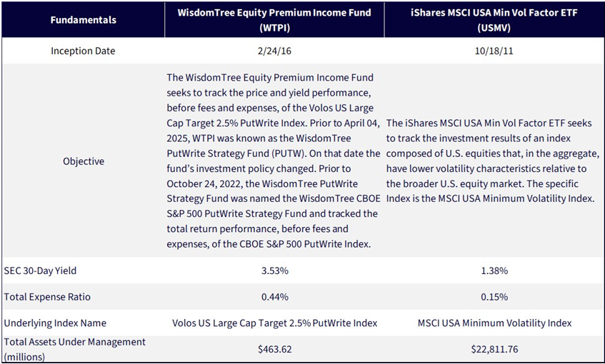Viewport: 605px width, 364px height.
Task: Click the Total Expense Ratio label
Action: (x=47, y=297)
